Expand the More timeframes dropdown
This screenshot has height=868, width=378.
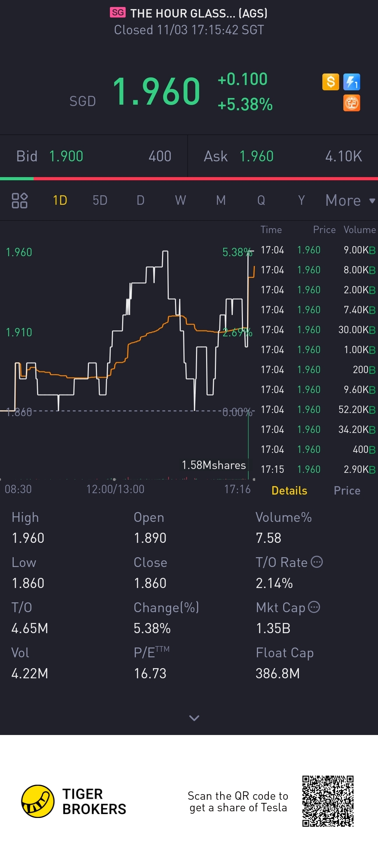point(350,201)
